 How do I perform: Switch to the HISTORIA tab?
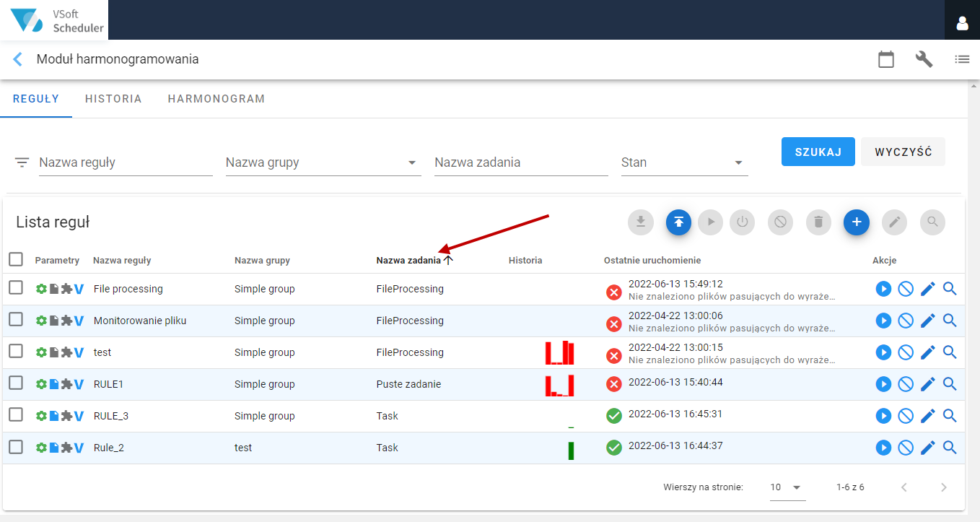pyautogui.click(x=113, y=99)
